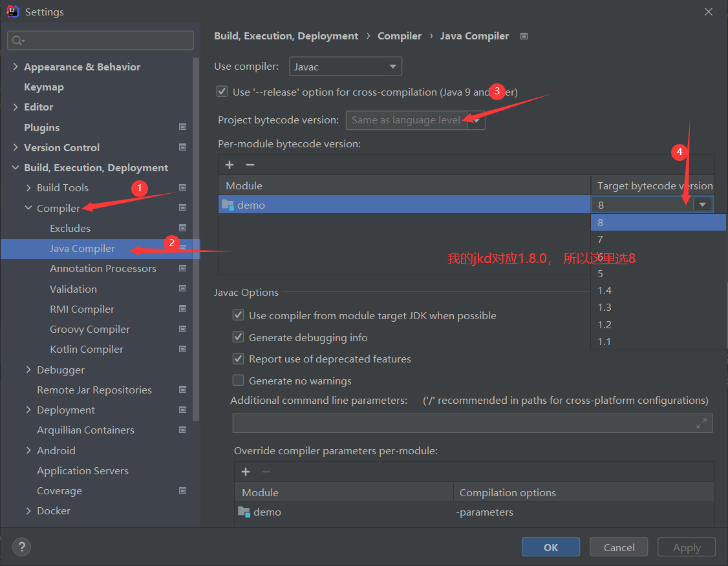Open Annotation Processors settings
The image size is (728, 566).
coord(103,268)
